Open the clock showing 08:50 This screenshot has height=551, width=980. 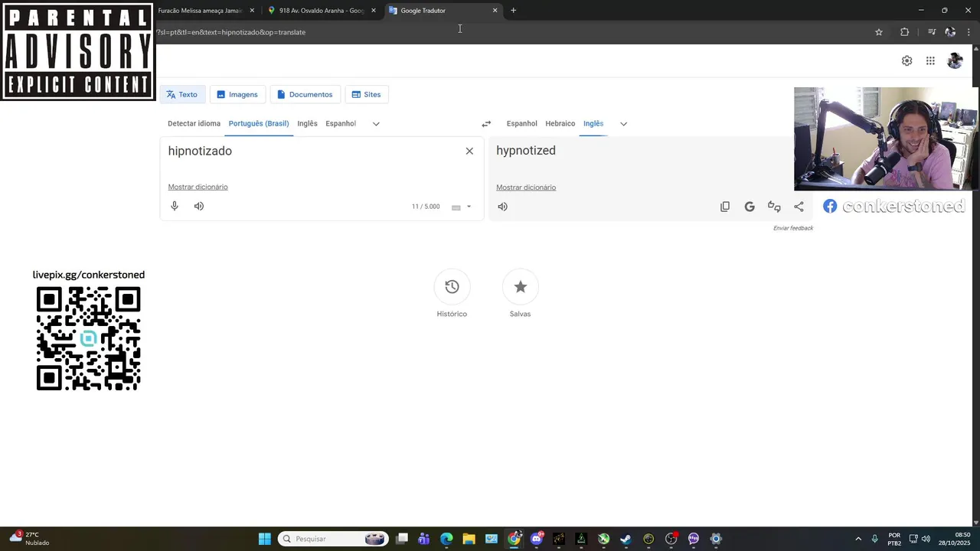pyautogui.click(x=955, y=539)
